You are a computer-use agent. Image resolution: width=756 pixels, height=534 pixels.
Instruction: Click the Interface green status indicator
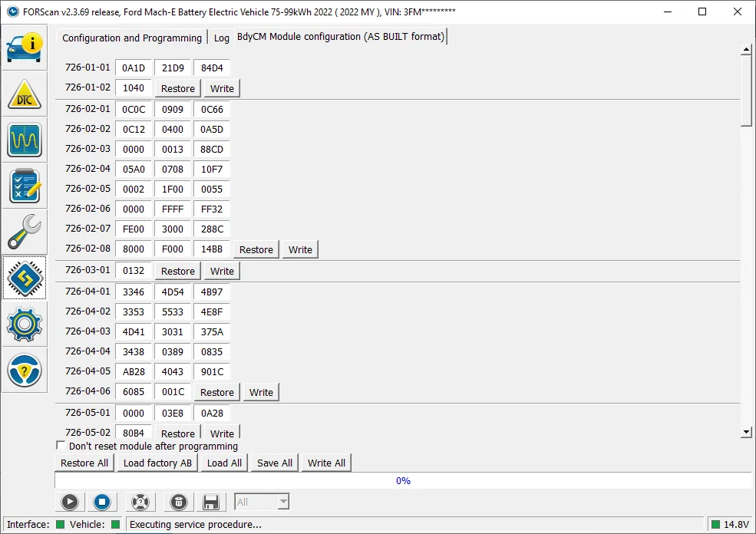click(61, 524)
